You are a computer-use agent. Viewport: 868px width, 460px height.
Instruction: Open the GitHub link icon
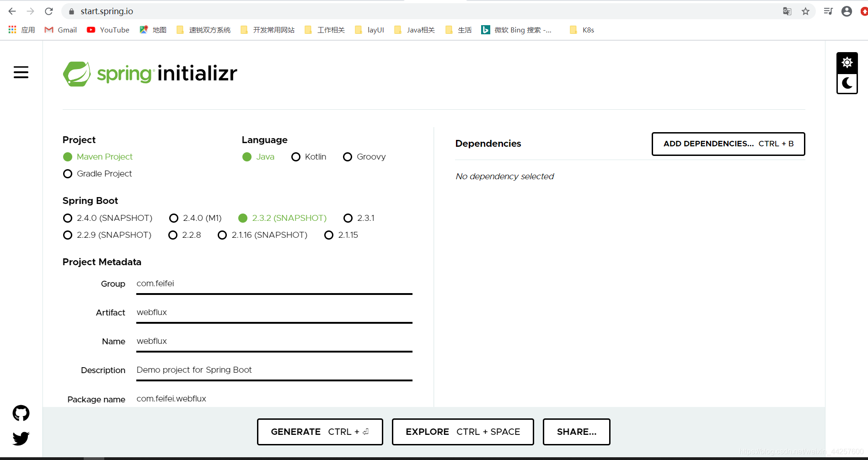click(21, 413)
